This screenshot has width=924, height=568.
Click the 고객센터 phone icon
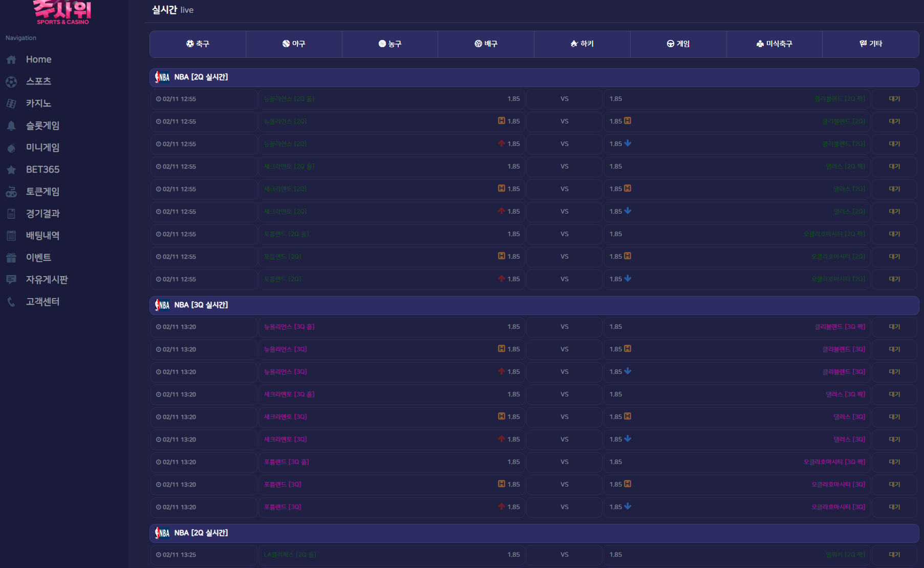(11, 302)
